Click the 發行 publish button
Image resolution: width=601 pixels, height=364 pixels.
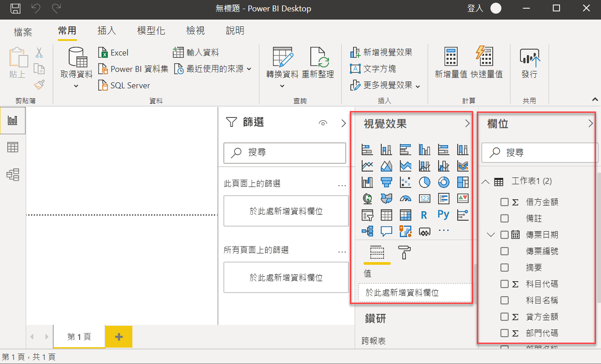tap(530, 63)
